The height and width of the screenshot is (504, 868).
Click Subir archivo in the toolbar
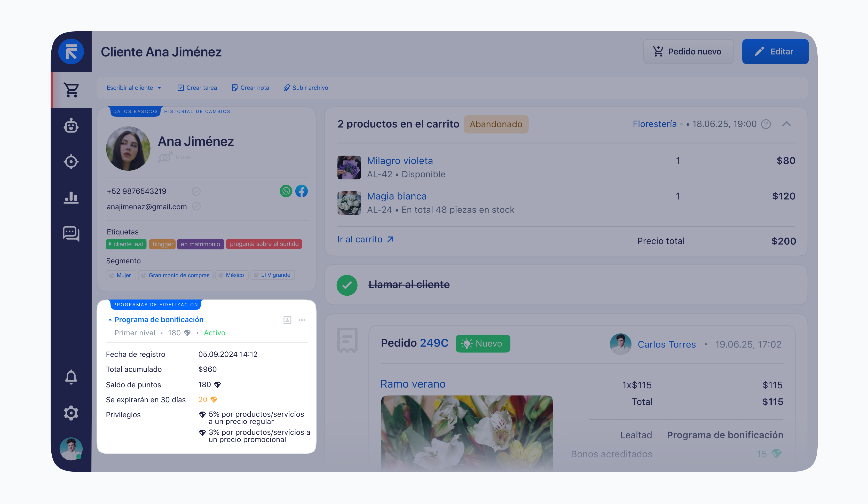[306, 88]
